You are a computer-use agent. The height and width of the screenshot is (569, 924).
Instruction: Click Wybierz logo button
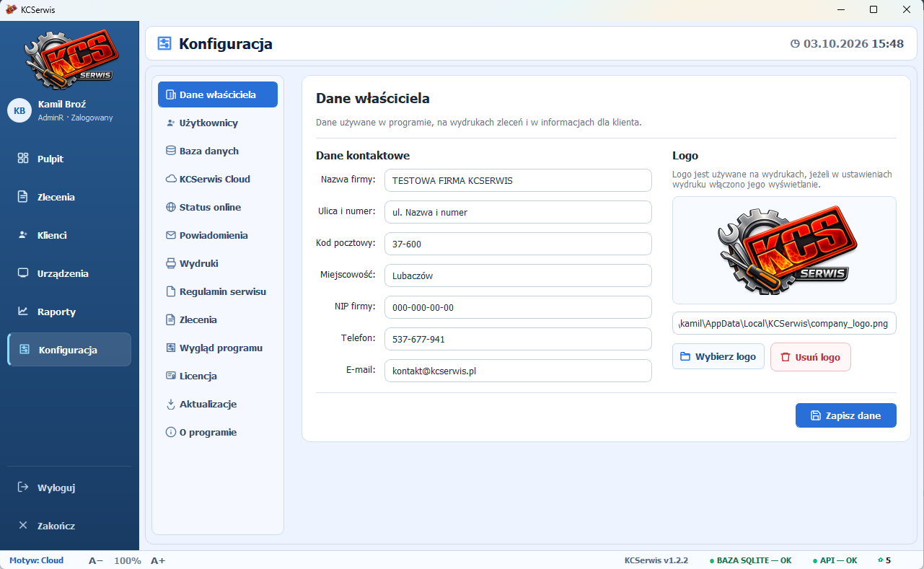[718, 357]
